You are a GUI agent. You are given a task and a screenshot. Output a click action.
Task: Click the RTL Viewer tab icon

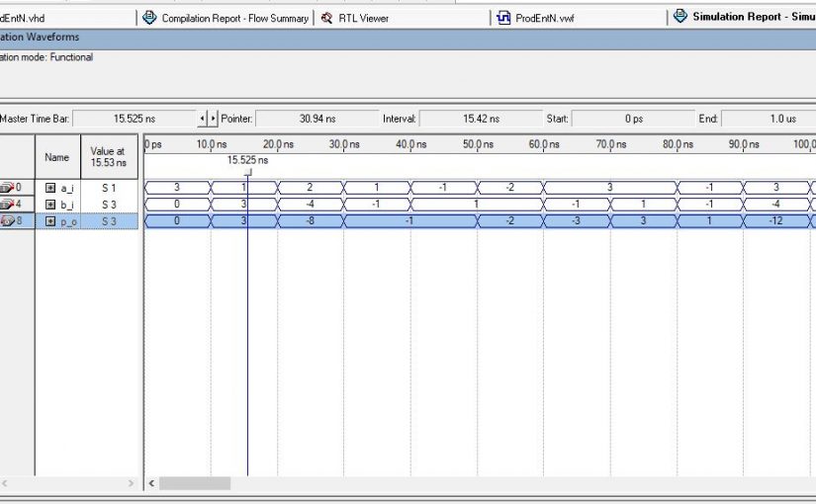(327, 18)
